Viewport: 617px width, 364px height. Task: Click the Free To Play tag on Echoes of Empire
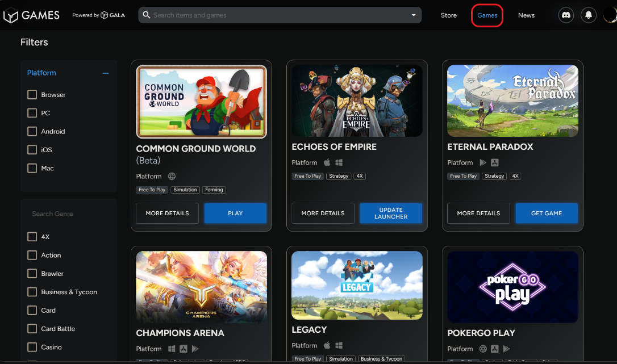(x=308, y=176)
